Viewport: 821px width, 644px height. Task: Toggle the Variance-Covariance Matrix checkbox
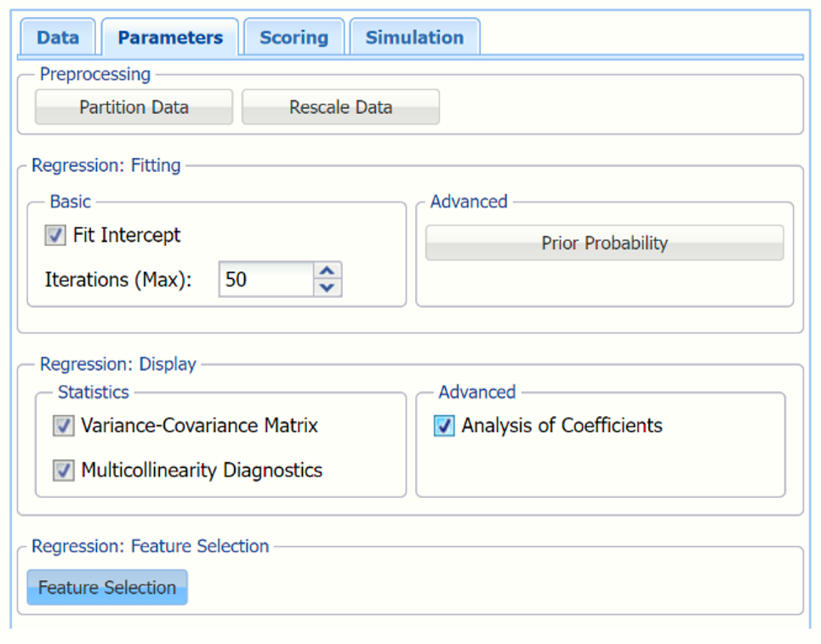coord(64,426)
